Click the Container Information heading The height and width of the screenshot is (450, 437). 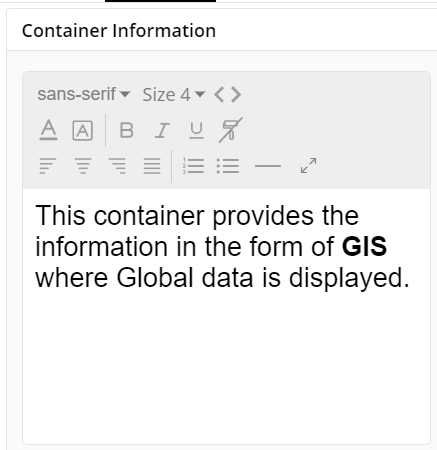coord(119,31)
